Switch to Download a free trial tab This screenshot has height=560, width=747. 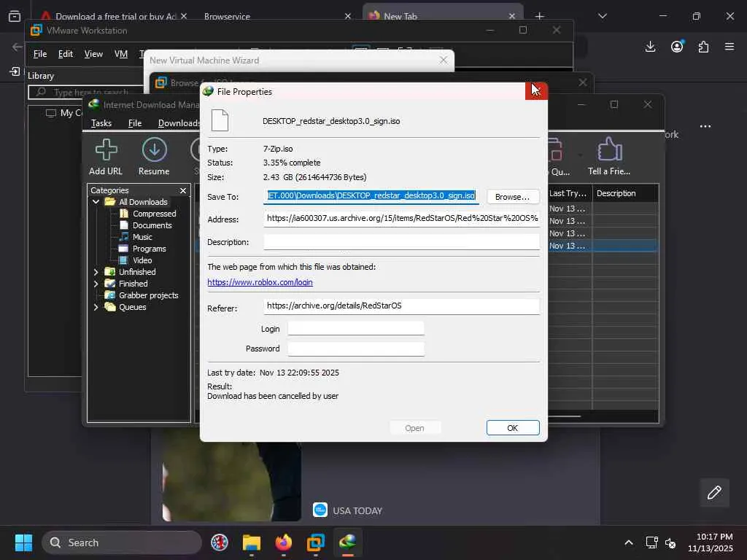click(x=116, y=16)
